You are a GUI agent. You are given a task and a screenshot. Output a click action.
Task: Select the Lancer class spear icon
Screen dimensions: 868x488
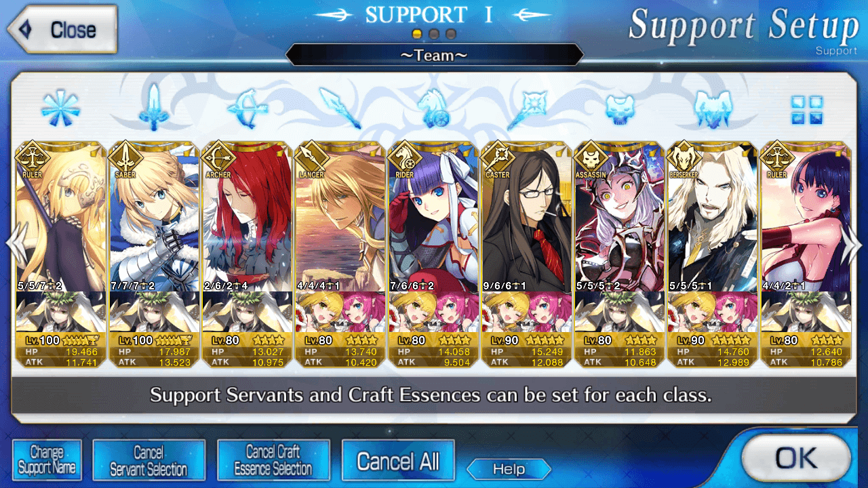[340, 108]
